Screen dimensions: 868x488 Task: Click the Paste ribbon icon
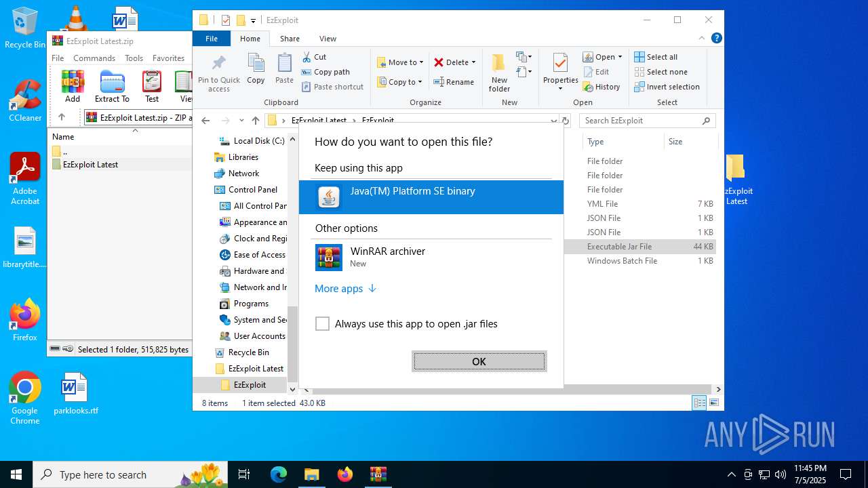(284, 69)
